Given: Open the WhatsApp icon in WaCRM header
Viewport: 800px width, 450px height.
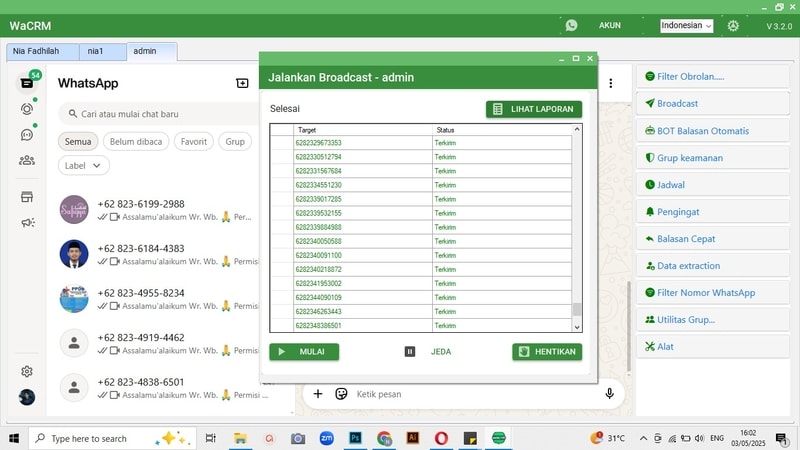Looking at the screenshot, I should coord(571,25).
